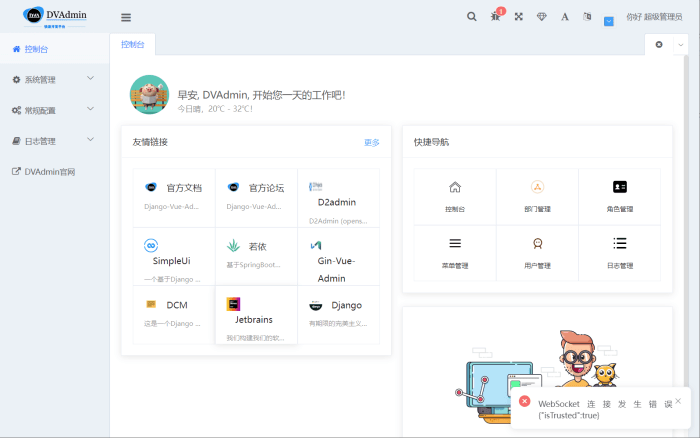Viewport: 700px width, 438px height.
Task: Click the red error icon in notification
Action: [x=525, y=401]
